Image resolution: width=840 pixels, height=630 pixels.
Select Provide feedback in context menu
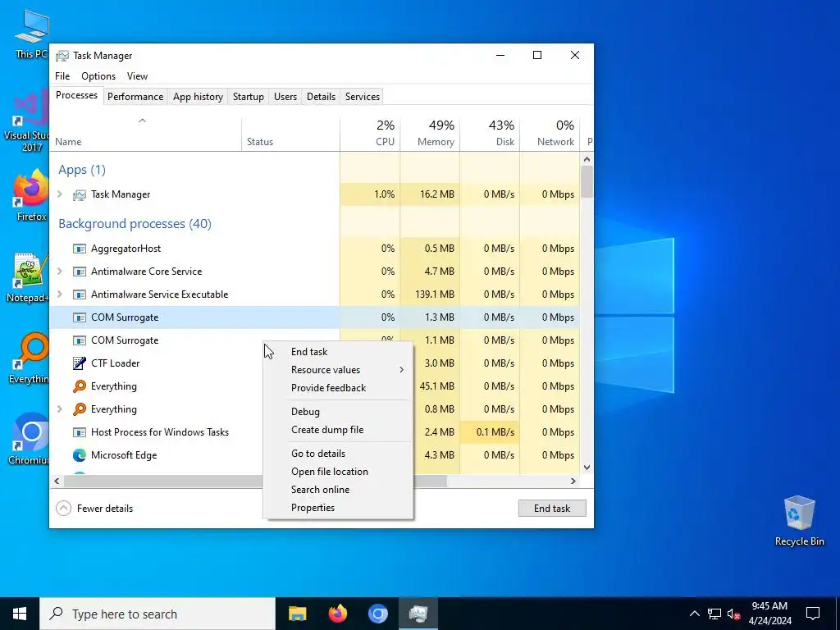point(338,388)
